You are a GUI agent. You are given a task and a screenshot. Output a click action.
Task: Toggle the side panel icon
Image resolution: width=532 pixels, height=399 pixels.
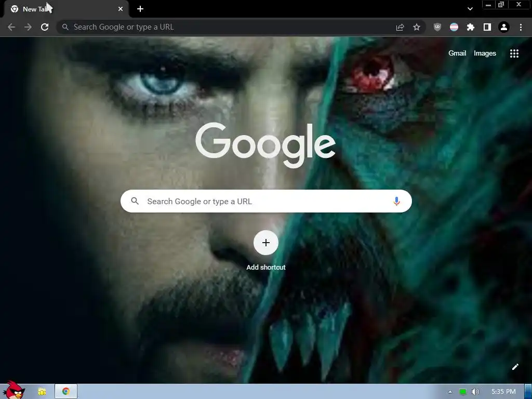tap(487, 27)
